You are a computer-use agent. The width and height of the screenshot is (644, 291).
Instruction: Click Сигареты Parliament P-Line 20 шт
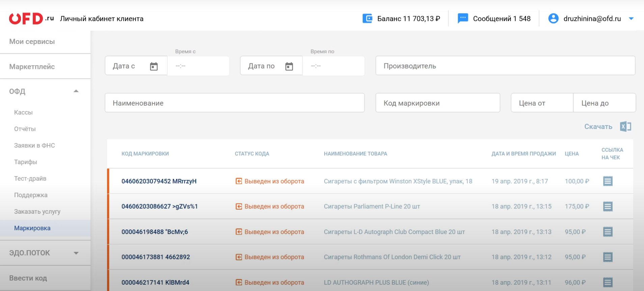[x=372, y=207]
